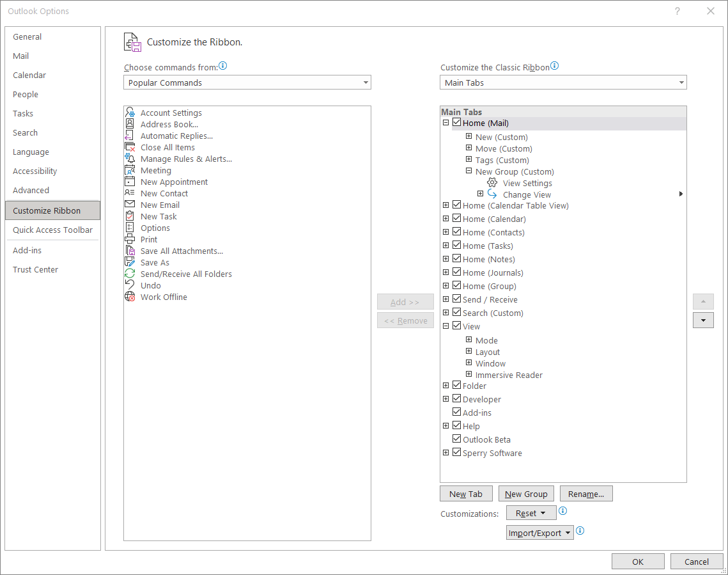Select the Undo arrow icon
The width and height of the screenshot is (728, 575).
130,285
